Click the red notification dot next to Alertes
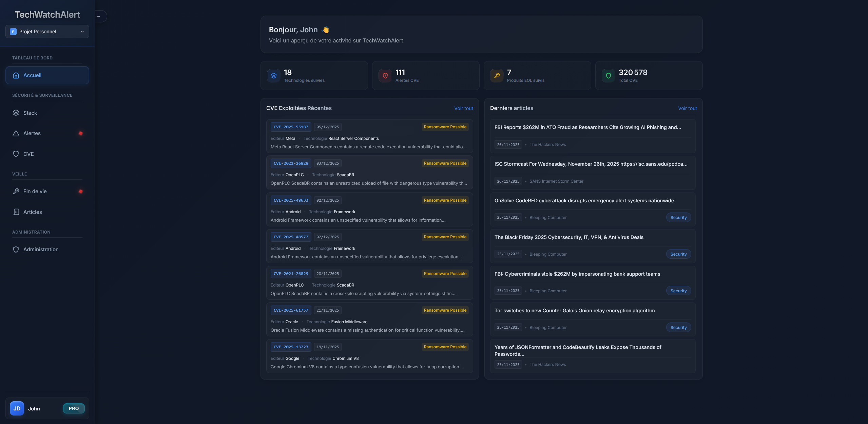Viewport: 868px width, 424px height. pos(81,133)
